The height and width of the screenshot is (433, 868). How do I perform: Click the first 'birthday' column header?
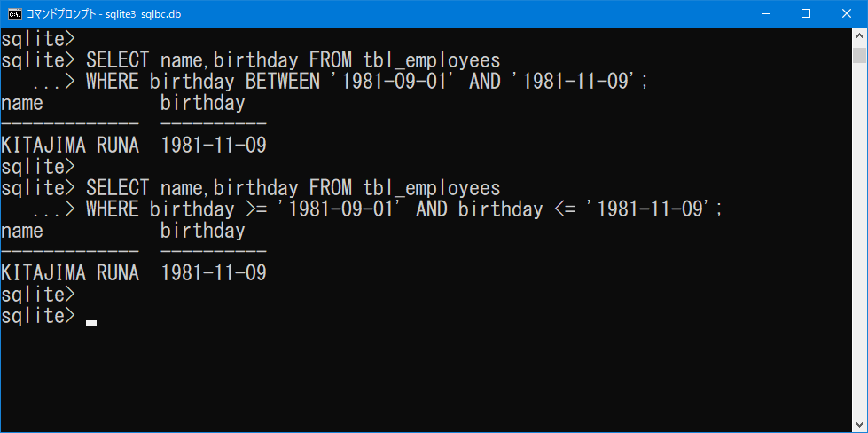(203, 104)
